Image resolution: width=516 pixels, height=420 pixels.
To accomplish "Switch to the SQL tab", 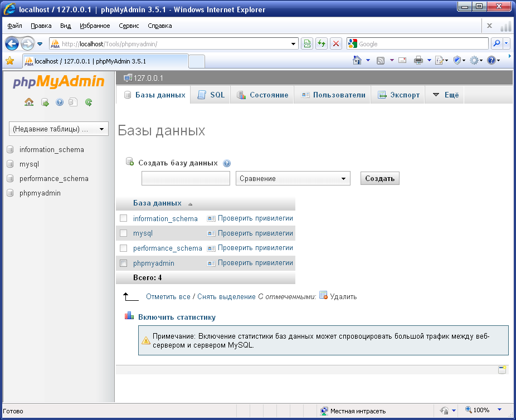I will coord(211,95).
